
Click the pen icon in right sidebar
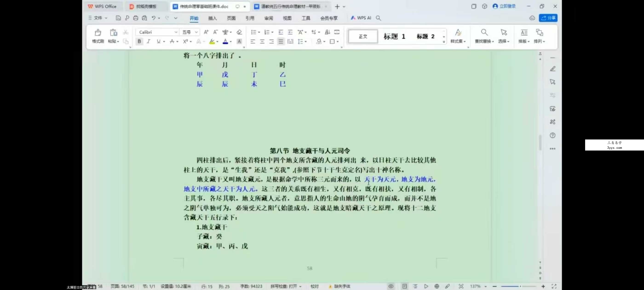[x=552, y=69]
